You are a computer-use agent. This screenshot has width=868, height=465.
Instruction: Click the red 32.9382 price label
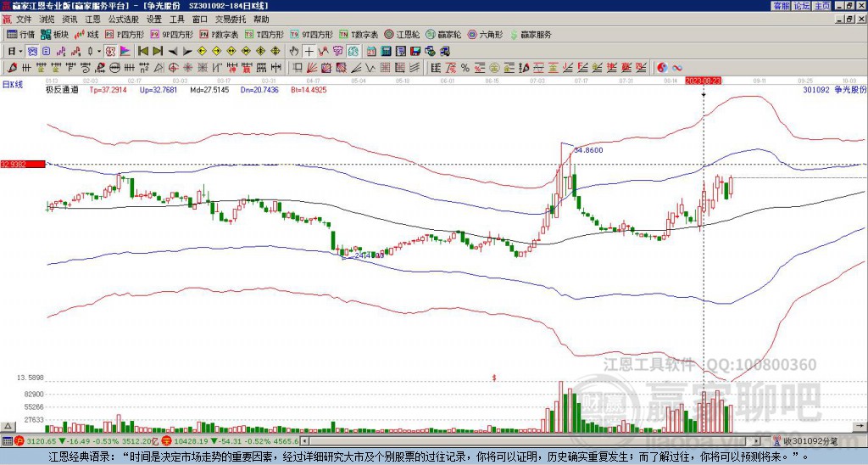click(23, 164)
